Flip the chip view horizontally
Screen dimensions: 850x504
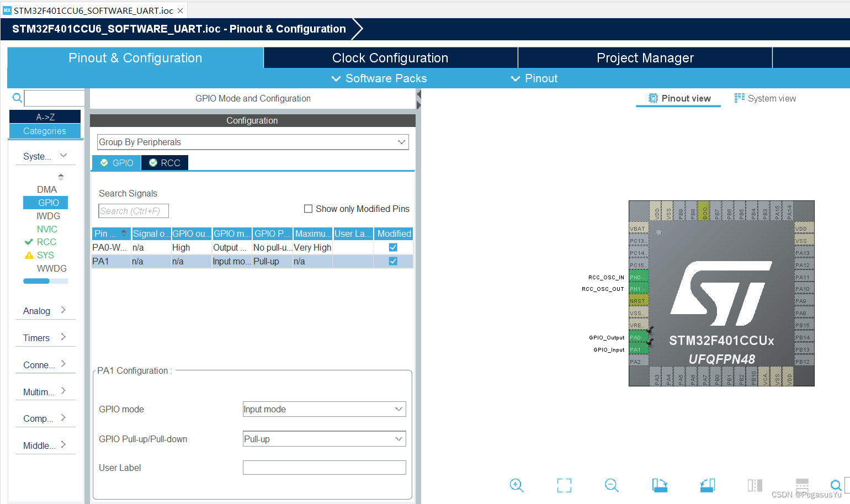755,485
